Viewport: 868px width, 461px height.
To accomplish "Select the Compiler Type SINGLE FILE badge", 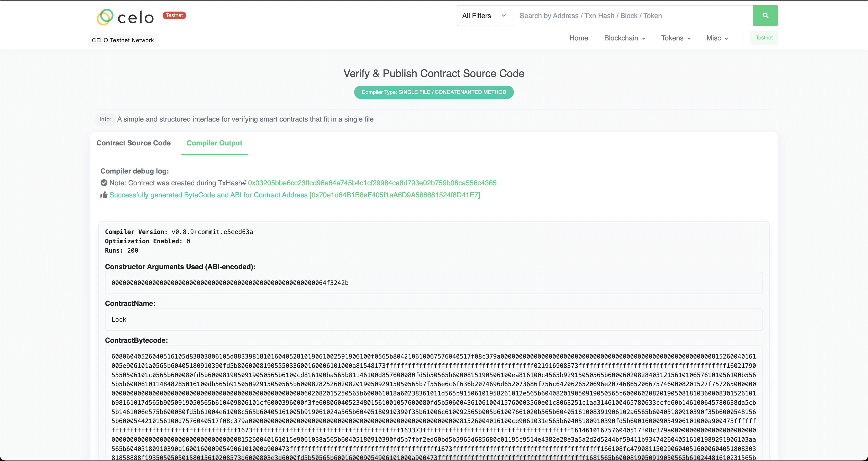I will pos(434,92).
